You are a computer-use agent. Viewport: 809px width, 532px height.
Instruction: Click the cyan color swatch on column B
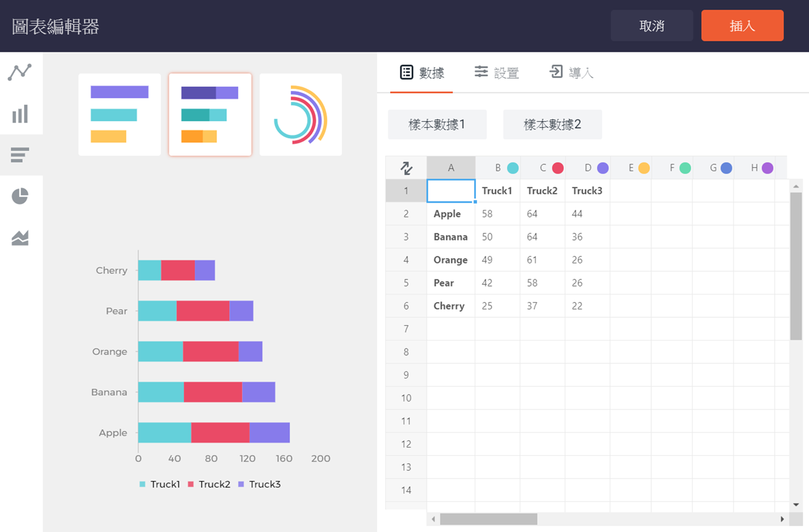(513, 168)
